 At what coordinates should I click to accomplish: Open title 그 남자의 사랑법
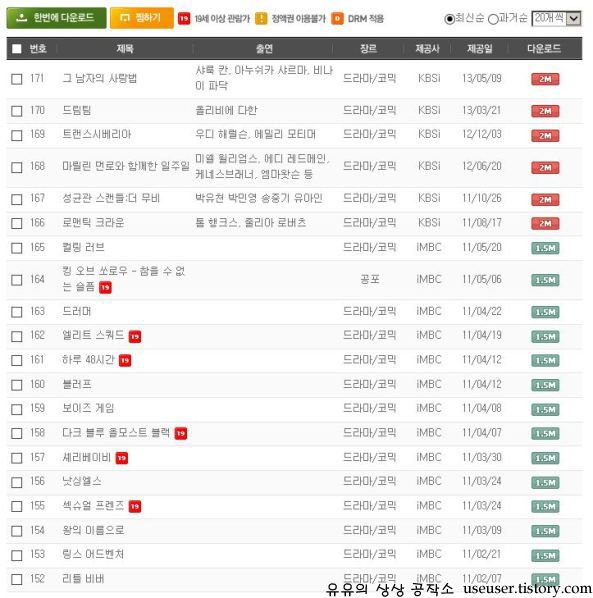100,79
